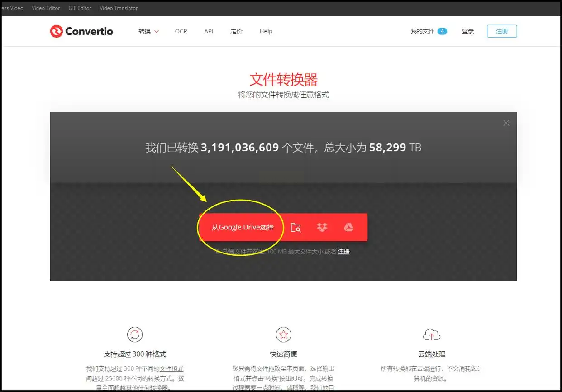This screenshot has height=392, width=562.
Task: Click the 支持超过 300 种格式 heading
Action: (x=135, y=354)
